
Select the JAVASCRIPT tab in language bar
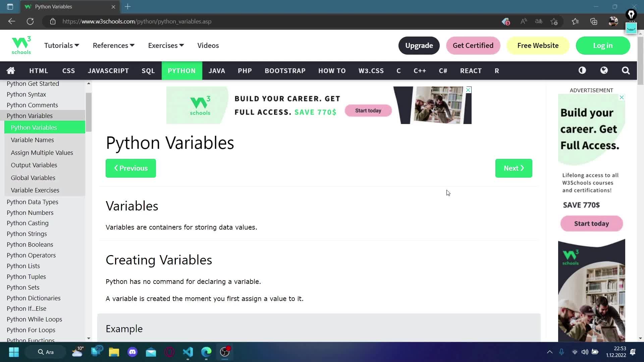click(x=108, y=70)
